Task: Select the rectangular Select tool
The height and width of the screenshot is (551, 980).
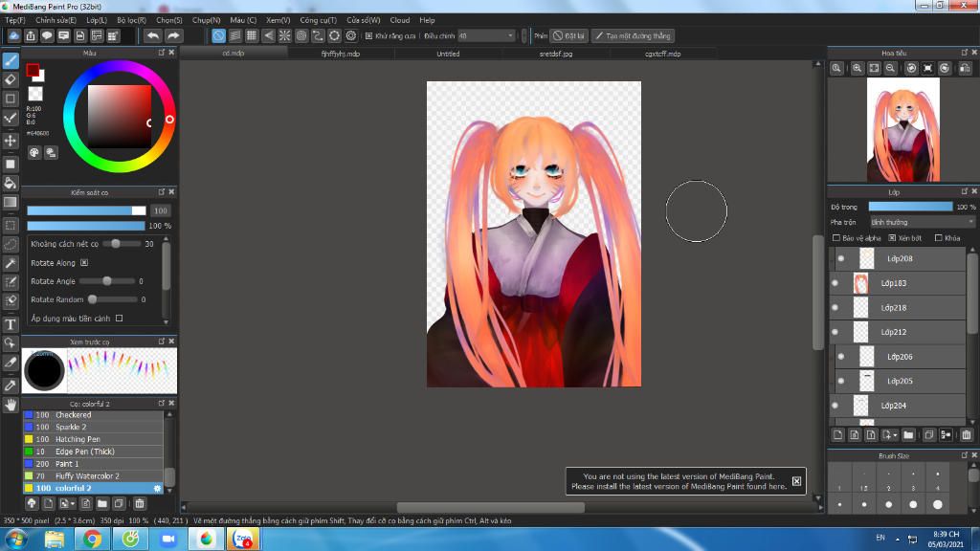Action: [11, 225]
